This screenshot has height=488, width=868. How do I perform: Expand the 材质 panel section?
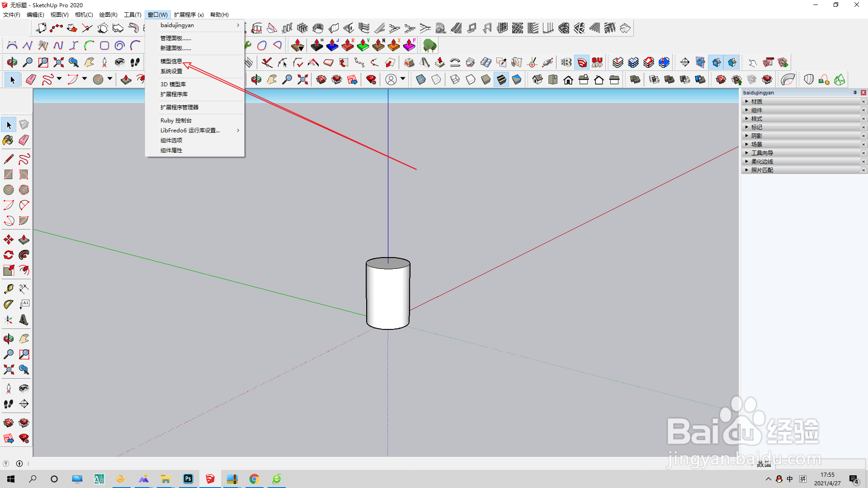(756, 101)
